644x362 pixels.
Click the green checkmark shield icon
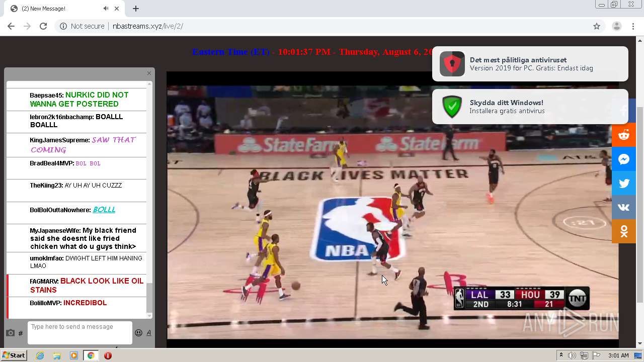[452, 107]
